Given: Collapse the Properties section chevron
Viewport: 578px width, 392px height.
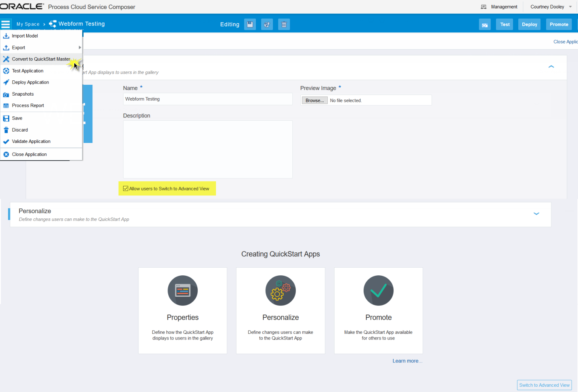Looking at the screenshot, I should (551, 66).
